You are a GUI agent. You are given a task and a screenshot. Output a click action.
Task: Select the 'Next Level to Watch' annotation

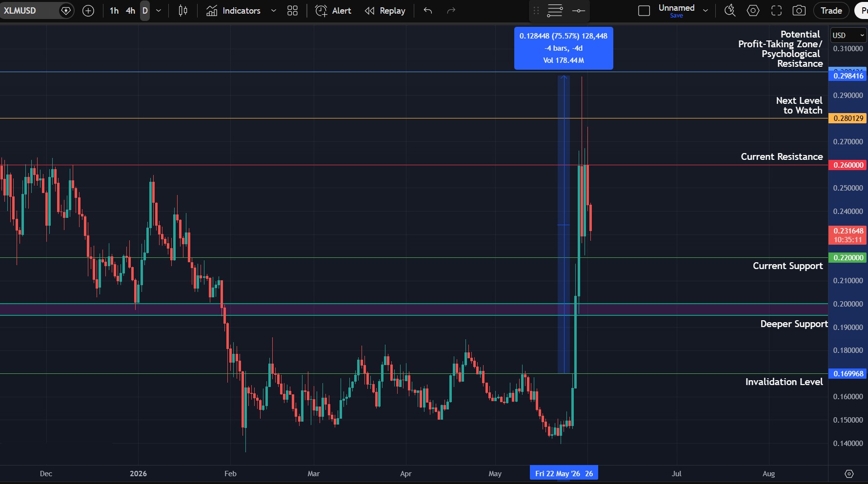click(x=799, y=105)
